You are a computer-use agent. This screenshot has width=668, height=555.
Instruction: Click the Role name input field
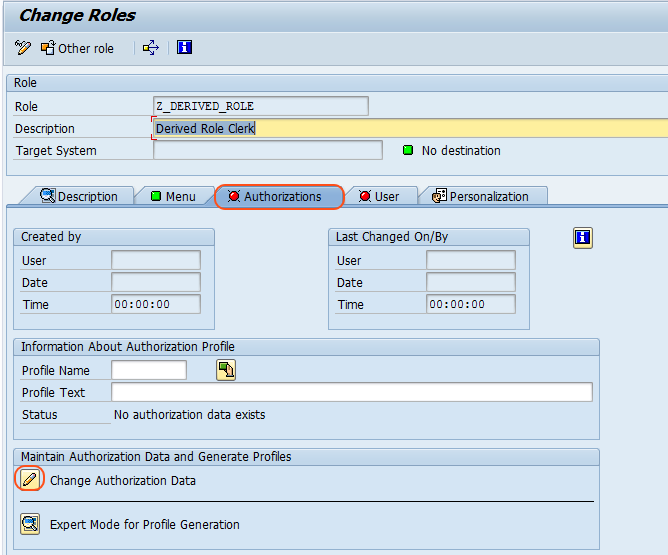point(261,106)
